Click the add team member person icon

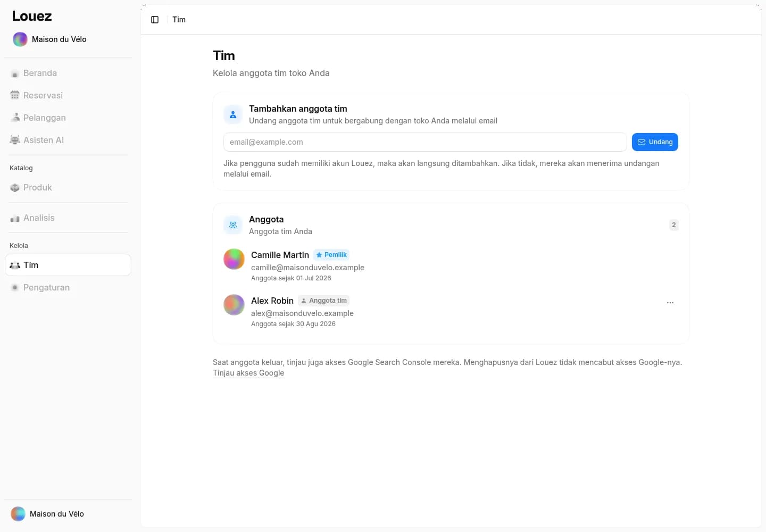[233, 114]
